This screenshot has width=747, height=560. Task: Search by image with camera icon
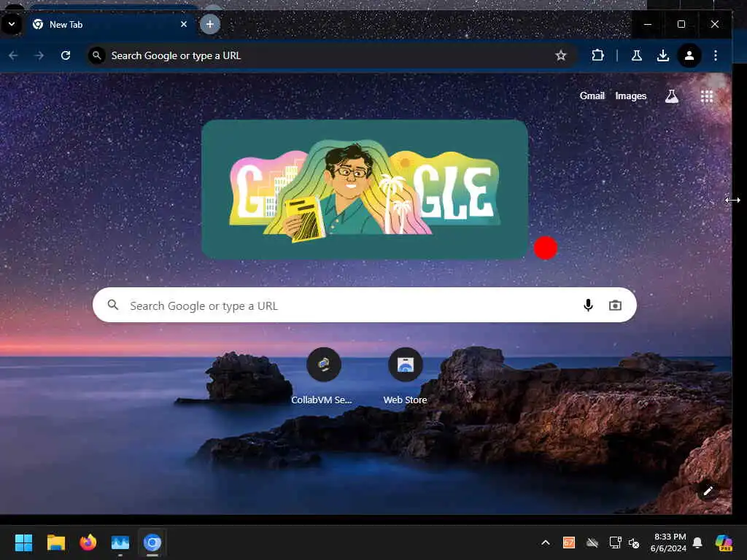[x=615, y=306]
